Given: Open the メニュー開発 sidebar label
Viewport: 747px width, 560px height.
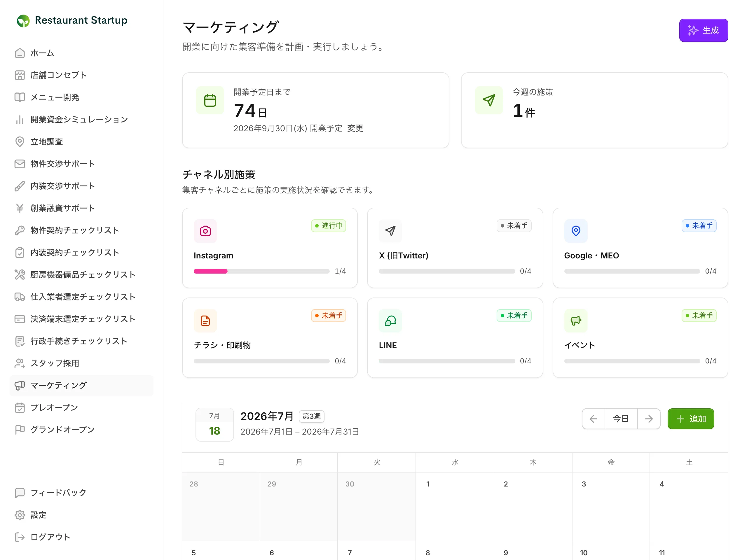Looking at the screenshot, I should pos(55,97).
